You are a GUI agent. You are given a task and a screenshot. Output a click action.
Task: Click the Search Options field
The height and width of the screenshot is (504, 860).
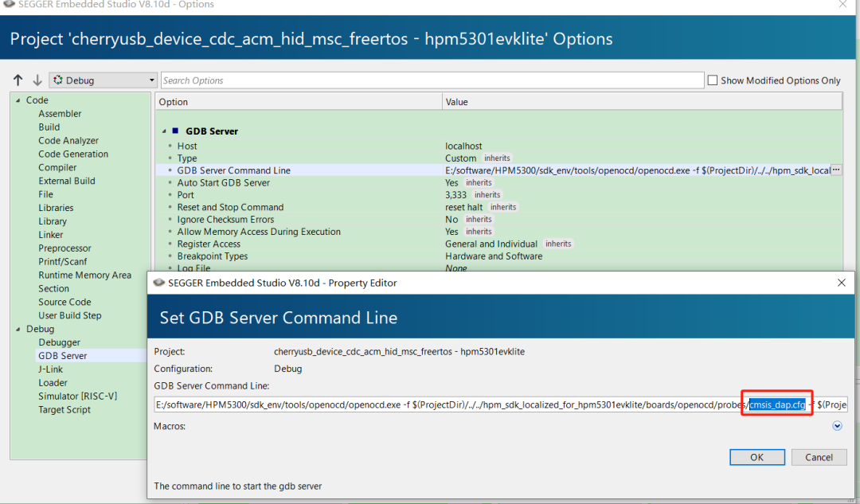[x=432, y=80]
